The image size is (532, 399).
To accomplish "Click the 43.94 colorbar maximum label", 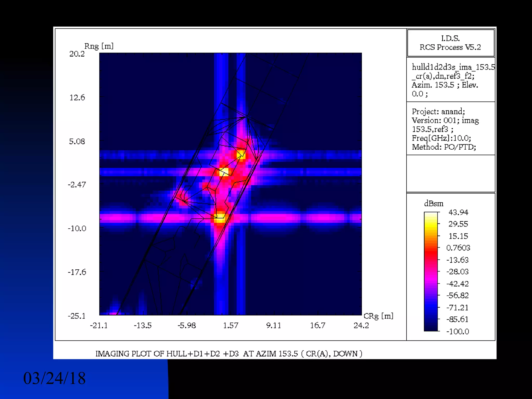I will click(x=458, y=212).
